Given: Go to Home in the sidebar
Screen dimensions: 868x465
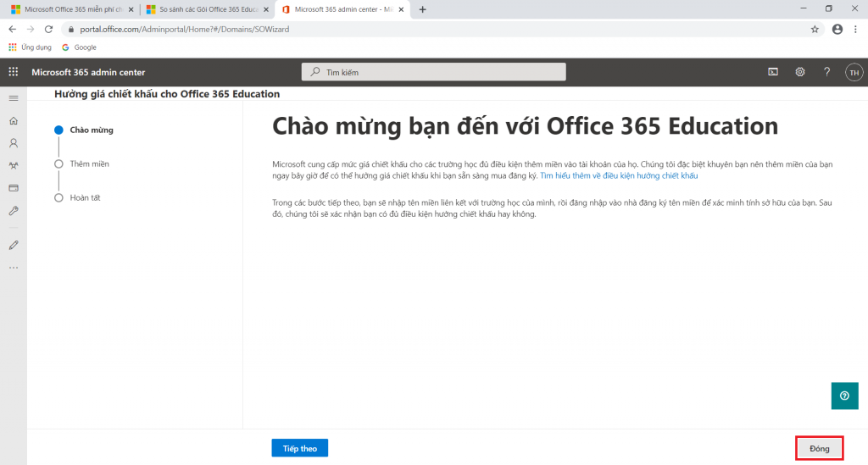Looking at the screenshot, I should coord(14,120).
